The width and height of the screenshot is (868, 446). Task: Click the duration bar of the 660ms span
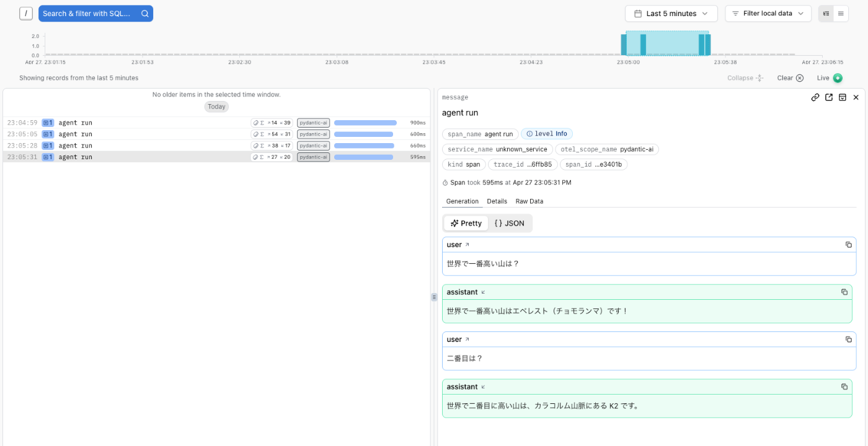(x=364, y=146)
